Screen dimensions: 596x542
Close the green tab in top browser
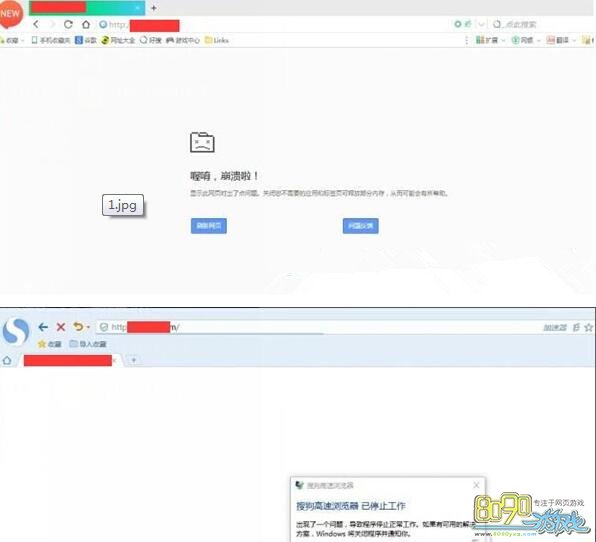[138, 8]
